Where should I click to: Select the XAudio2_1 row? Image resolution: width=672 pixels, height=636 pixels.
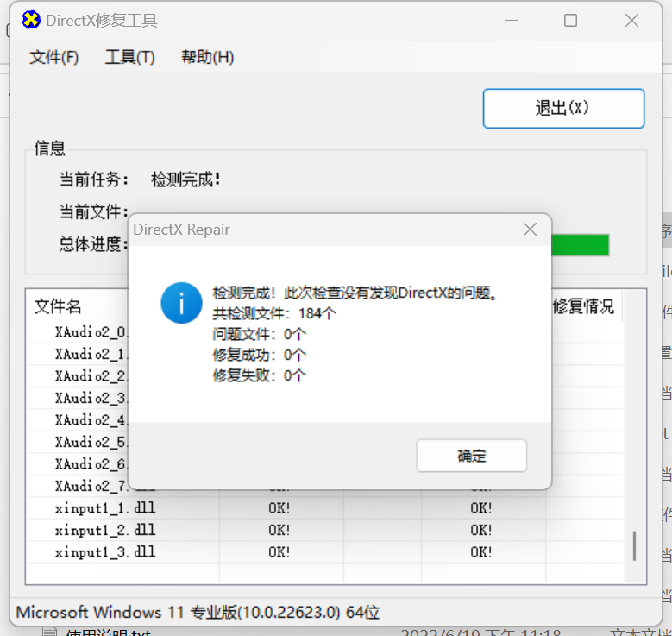coord(78,354)
